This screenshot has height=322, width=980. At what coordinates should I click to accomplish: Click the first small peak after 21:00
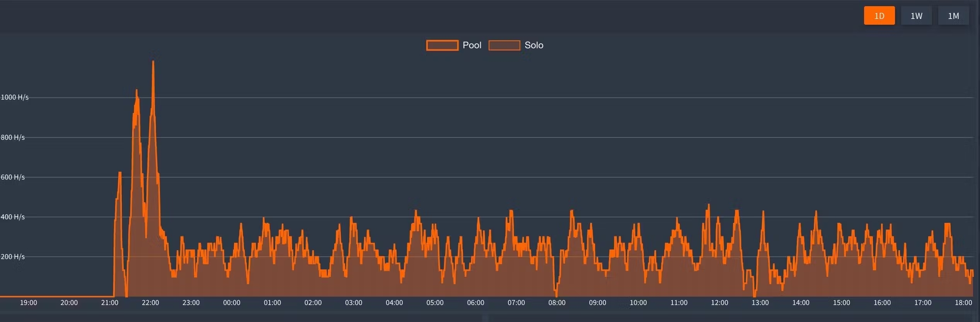pos(120,173)
